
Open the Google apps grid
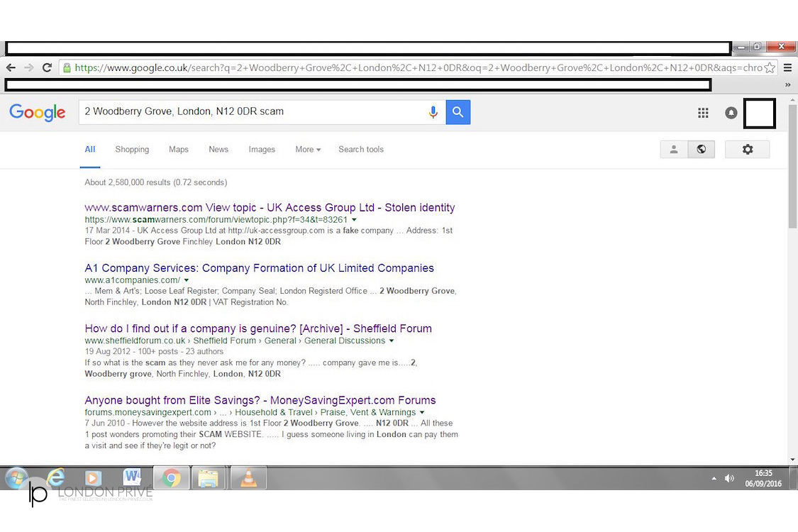tap(703, 113)
